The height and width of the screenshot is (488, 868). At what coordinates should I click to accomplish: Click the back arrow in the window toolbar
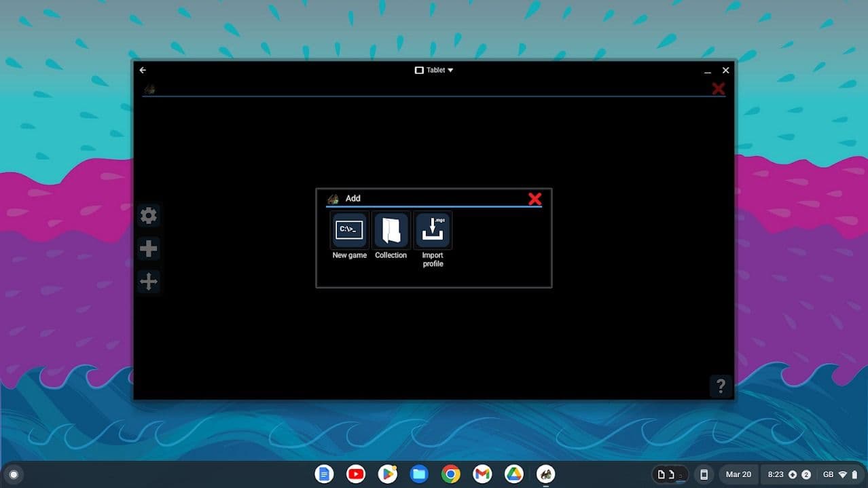pyautogui.click(x=142, y=70)
